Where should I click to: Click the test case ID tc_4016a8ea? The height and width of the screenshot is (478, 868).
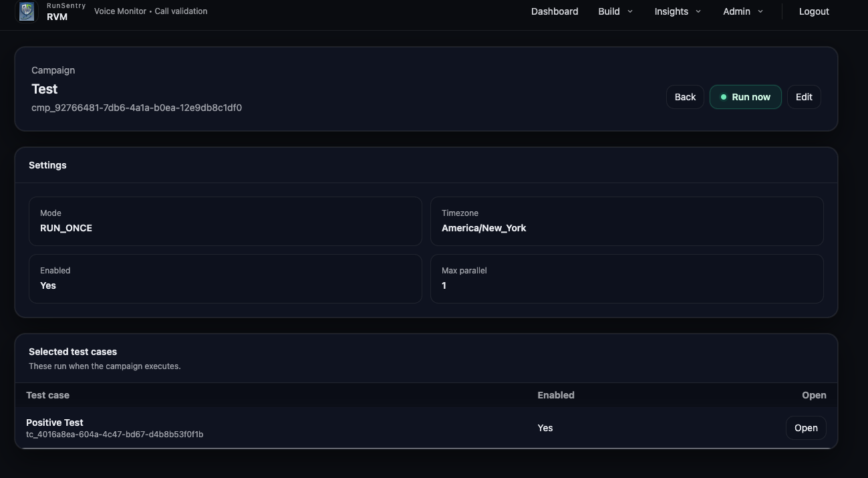point(114,435)
